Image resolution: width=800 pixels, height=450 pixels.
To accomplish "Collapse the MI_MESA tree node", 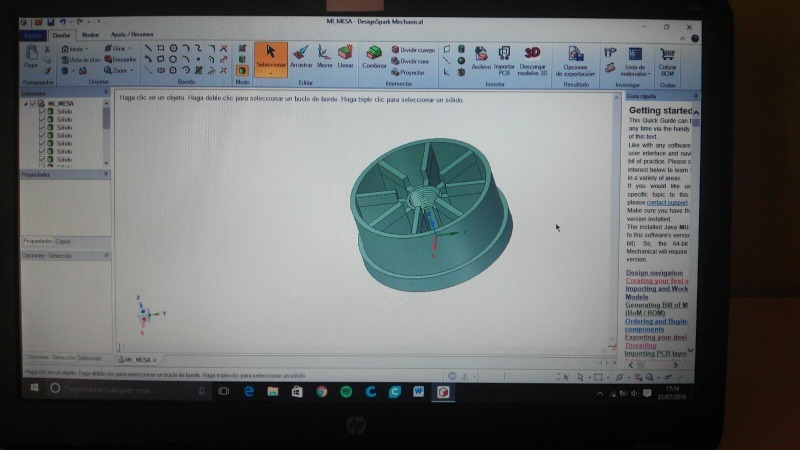I will (26, 104).
